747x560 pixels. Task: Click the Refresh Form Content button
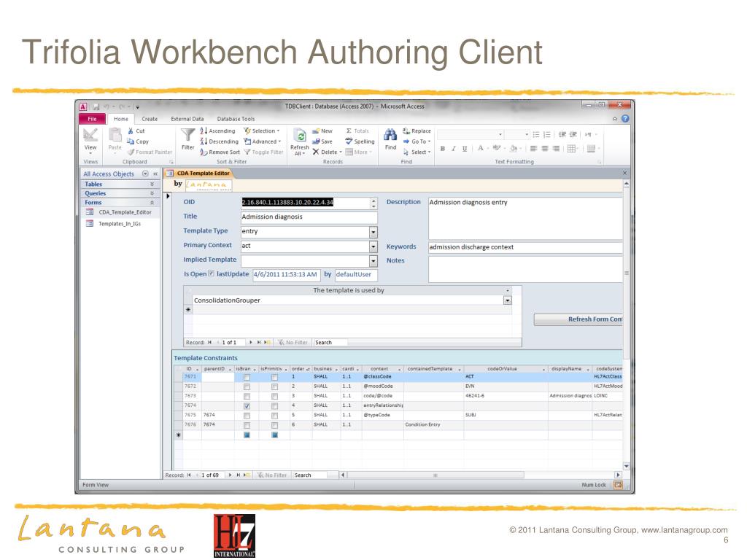(x=578, y=319)
